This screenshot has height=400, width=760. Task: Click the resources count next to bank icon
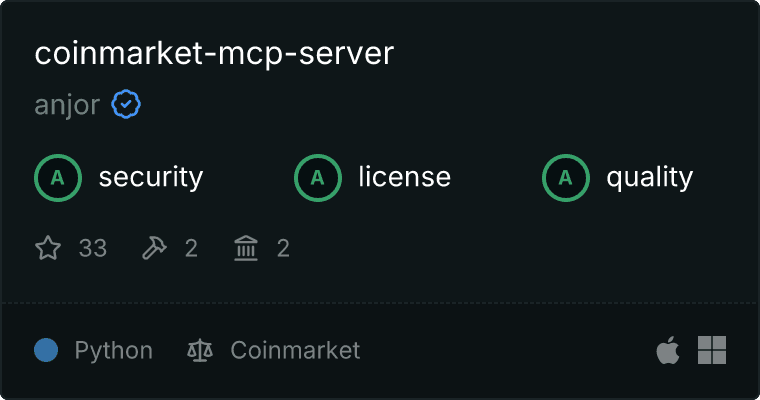point(283,248)
